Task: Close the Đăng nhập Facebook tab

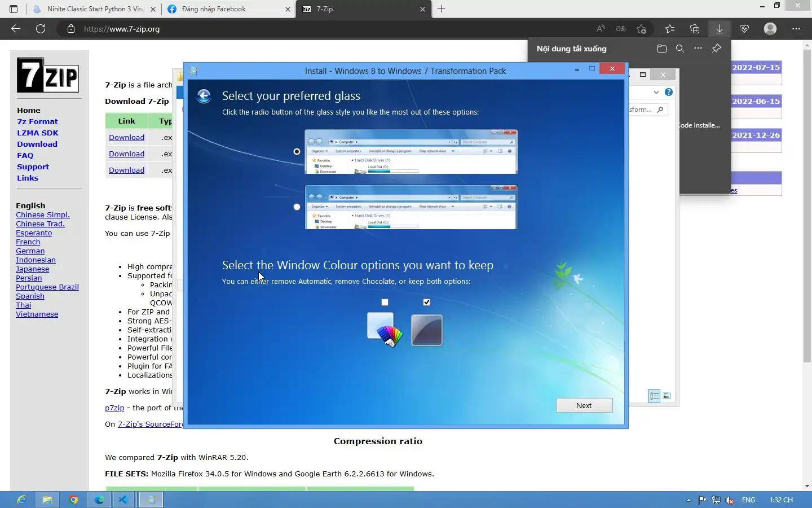Action: coord(288,9)
